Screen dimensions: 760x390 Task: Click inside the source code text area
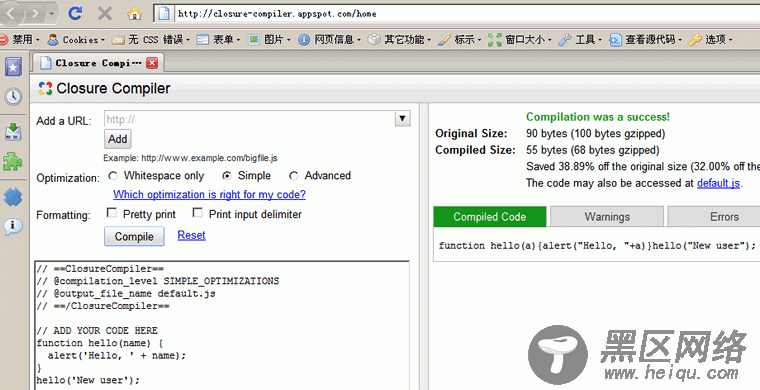click(222, 326)
